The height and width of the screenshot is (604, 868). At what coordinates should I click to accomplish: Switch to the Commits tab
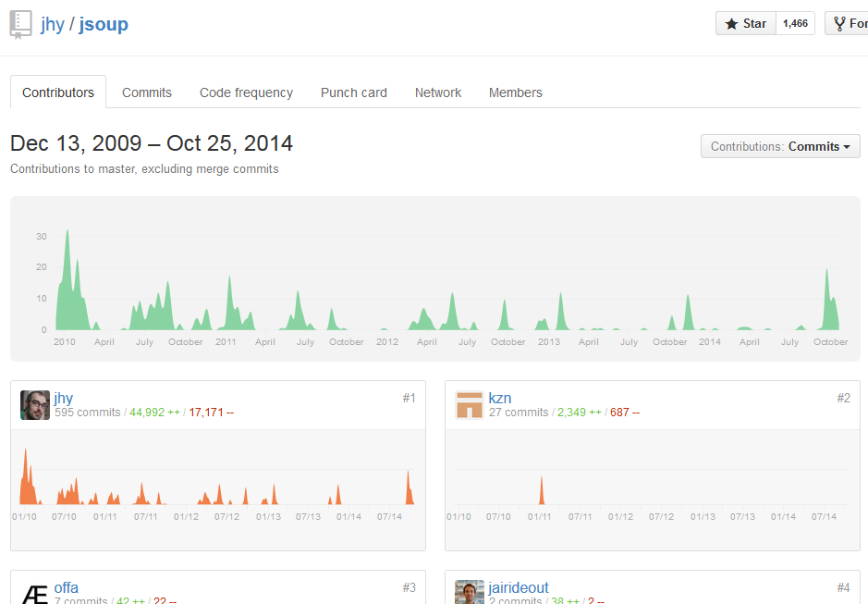(147, 92)
